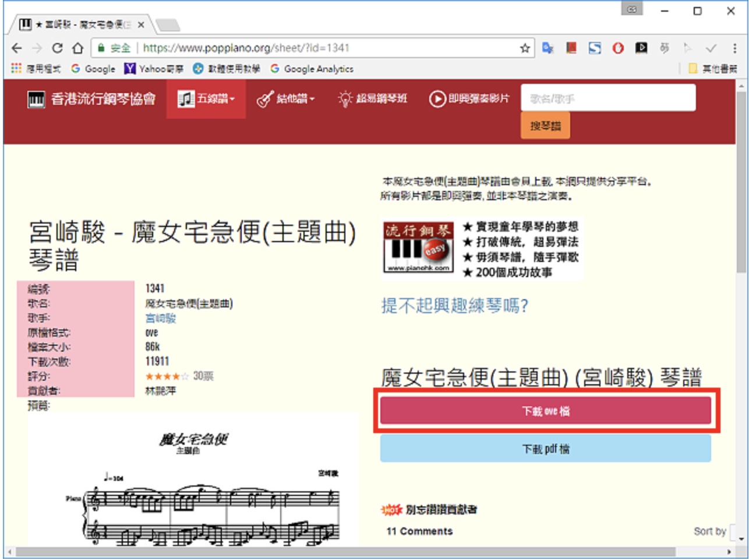This screenshot has width=749, height=560.
Task: Open the 宮崎駿 artist link
Action: [160, 318]
